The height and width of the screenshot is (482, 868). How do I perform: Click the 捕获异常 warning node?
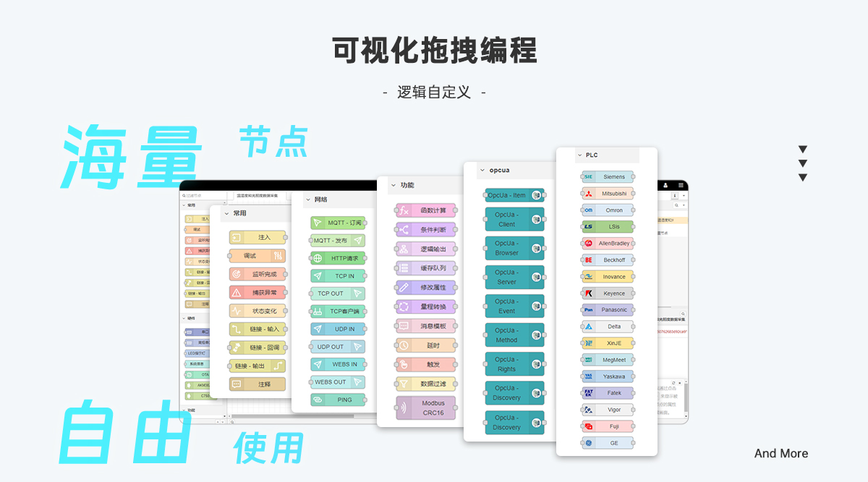tap(258, 291)
